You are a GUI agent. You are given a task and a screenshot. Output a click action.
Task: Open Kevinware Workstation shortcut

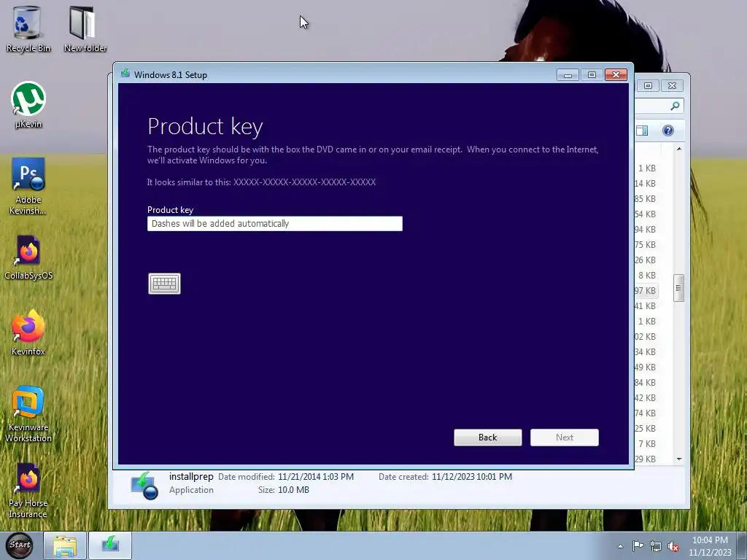pos(28,414)
